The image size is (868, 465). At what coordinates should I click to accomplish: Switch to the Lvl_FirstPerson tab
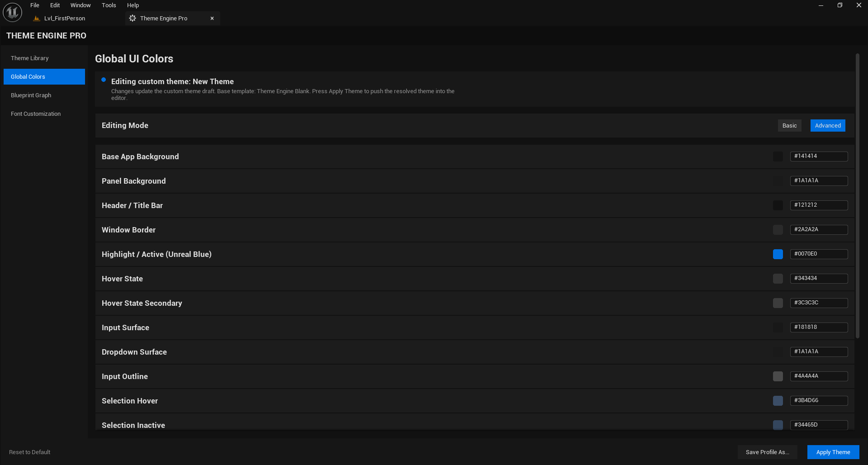click(x=65, y=19)
